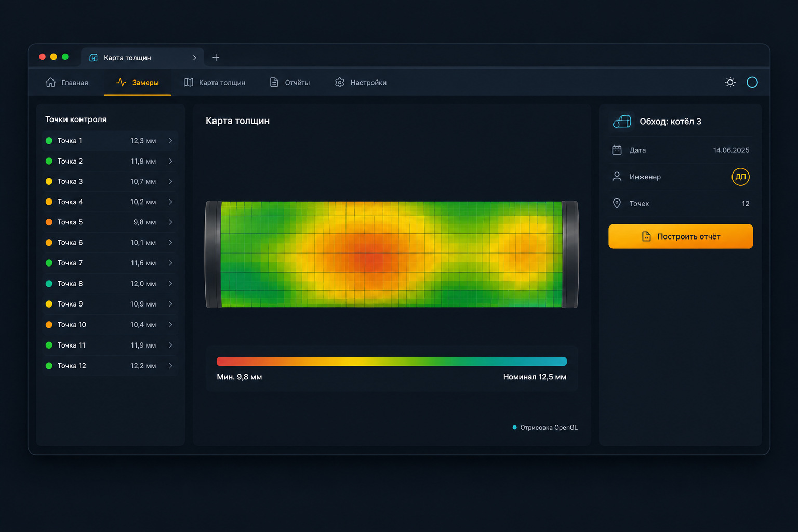Select the Точка 10 row label
Screen dimensions: 798x532
coord(72,324)
